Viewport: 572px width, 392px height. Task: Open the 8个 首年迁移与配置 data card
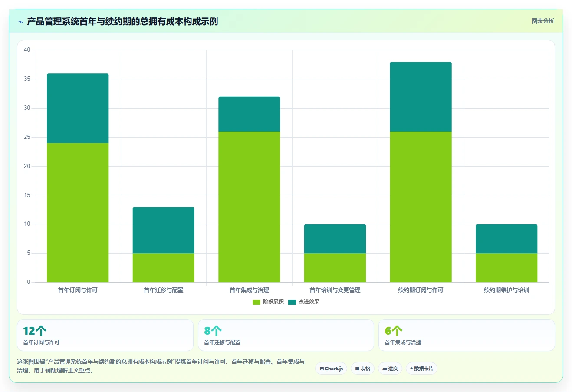click(x=286, y=335)
